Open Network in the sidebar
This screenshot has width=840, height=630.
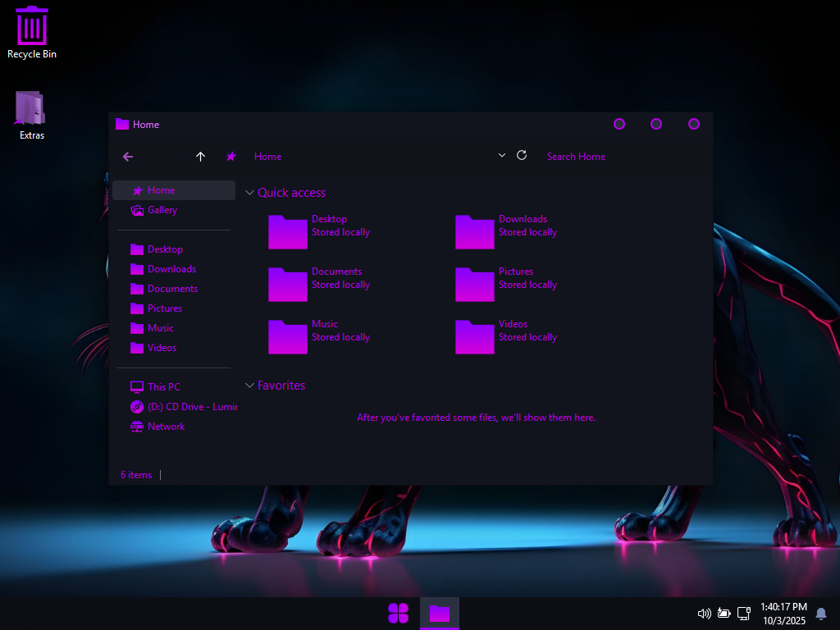point(174,427)
